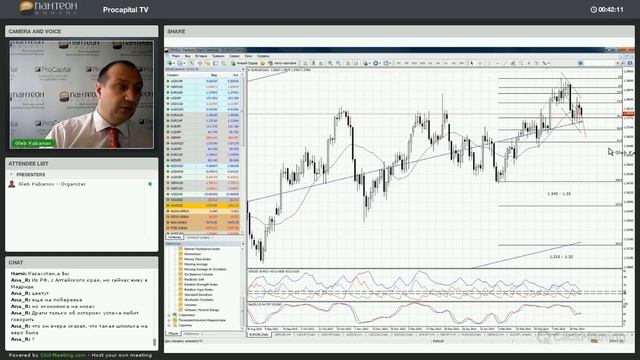
Task: Select the text label tool icon
Action: click(537, 63)
